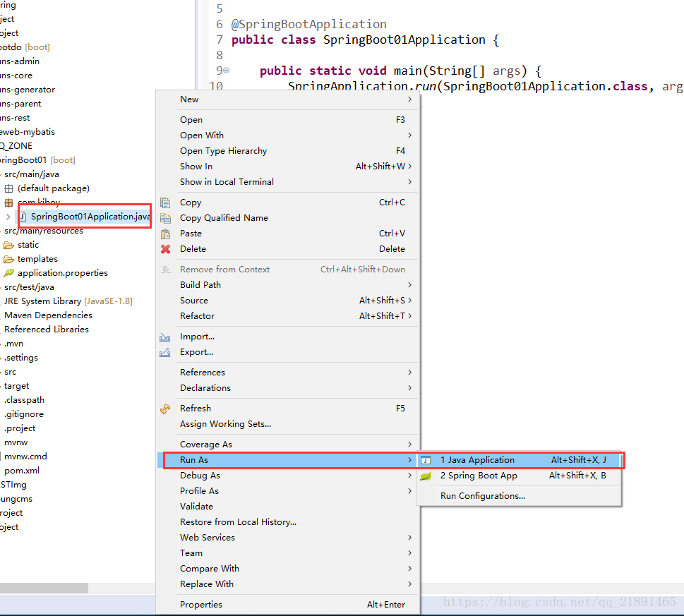Expand the Team submenu
Viewport: 684px width, 616px height.
pos(282,552)
